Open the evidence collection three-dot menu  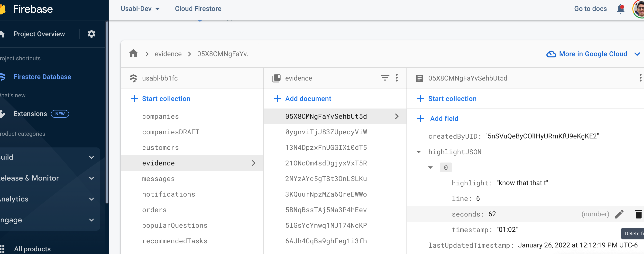(x=397, y=78)
